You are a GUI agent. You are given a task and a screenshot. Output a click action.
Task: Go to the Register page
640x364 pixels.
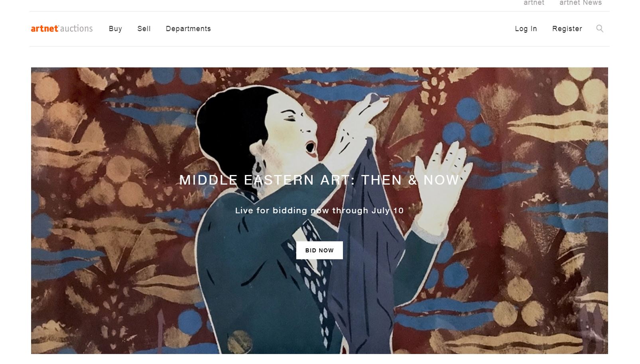click(567, 29)
